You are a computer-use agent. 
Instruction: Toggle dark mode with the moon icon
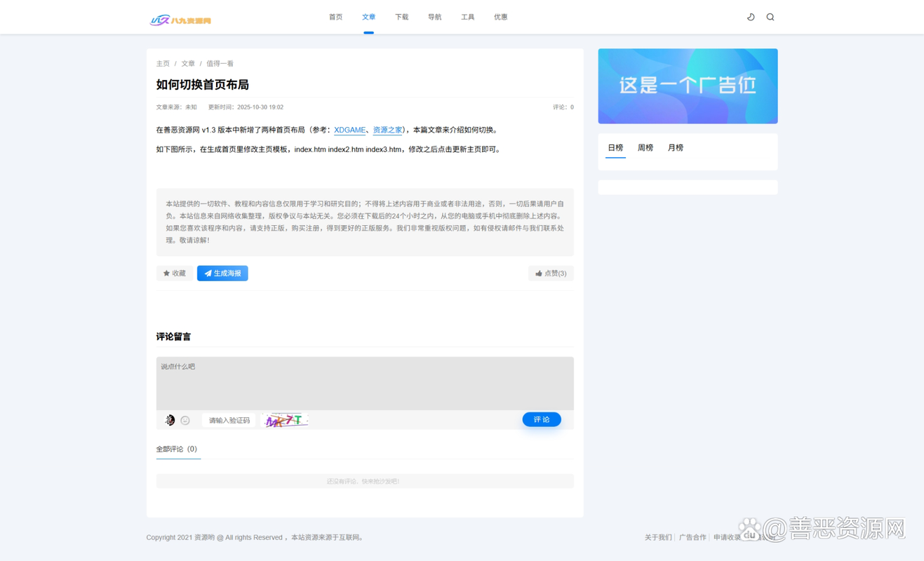(x=750, y=16)
